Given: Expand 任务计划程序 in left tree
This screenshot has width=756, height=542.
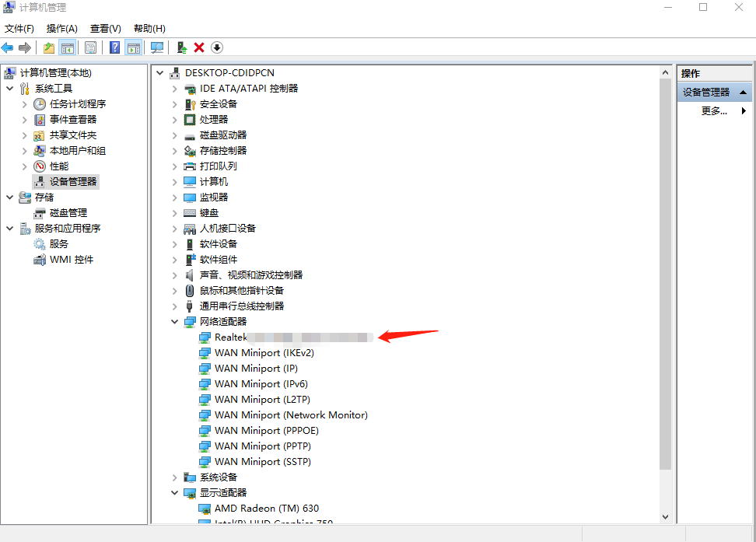Looking at the screenshot, I should click(x=24, y=103).
